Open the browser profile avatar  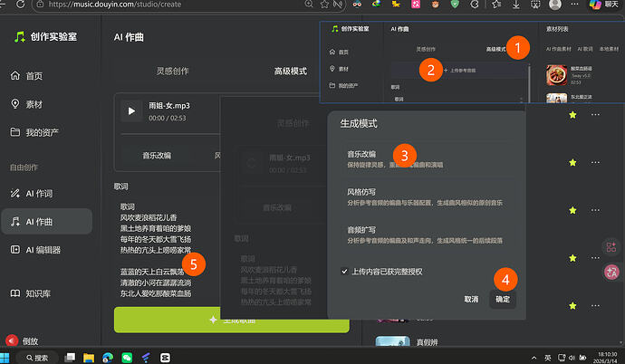555,5
